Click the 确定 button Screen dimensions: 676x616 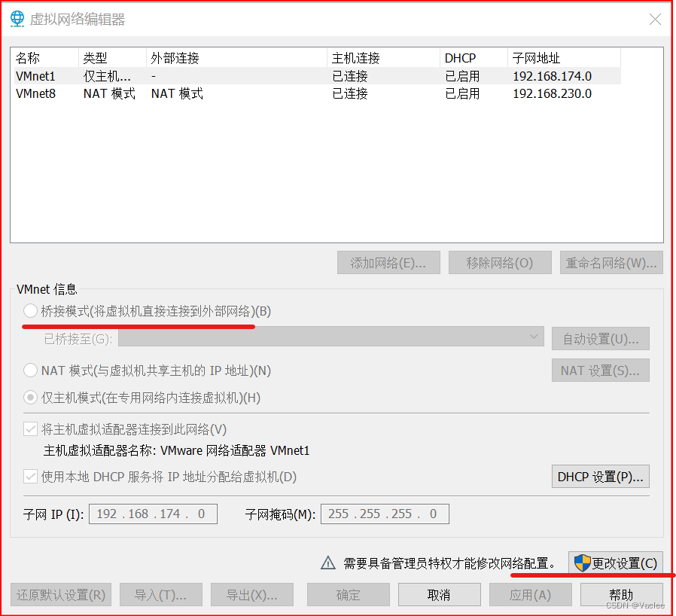pyautogui.click(x=348, y=595)
